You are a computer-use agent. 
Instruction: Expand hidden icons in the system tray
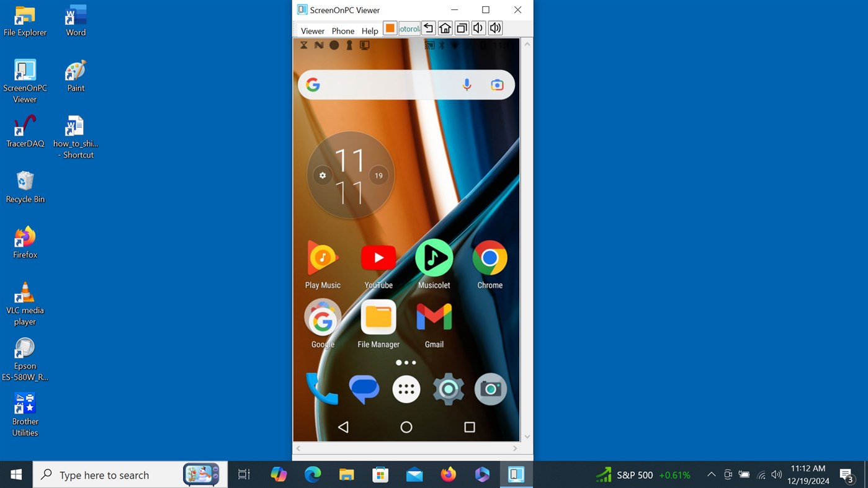[711, 474]
